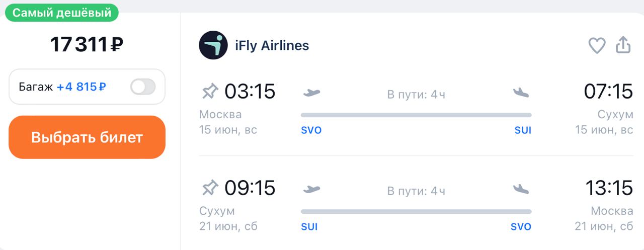Pin the 09:15 Sukhum return flight

coord(210,188)
